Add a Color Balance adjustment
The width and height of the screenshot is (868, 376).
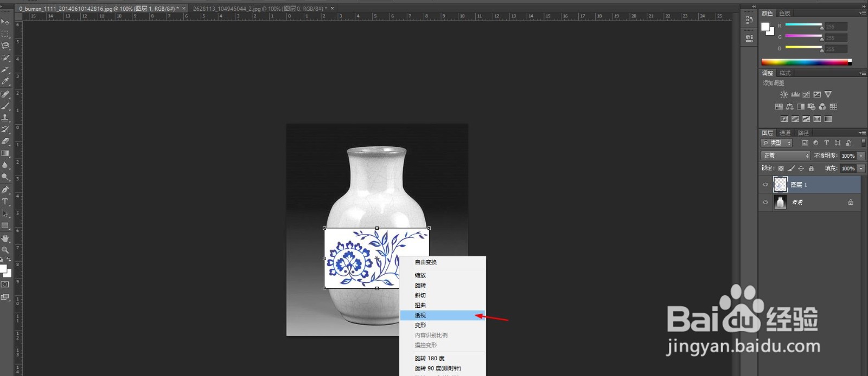(x=790, y=107)
